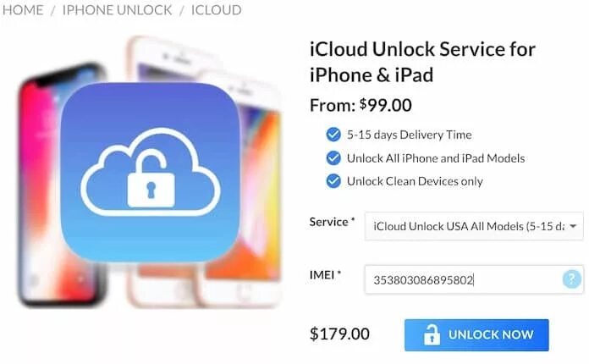The width and height of the screenshot is (589, 364).
Task: Click the From: $99.00 price text
Action: pyautogui.click(x=361, y=105)
